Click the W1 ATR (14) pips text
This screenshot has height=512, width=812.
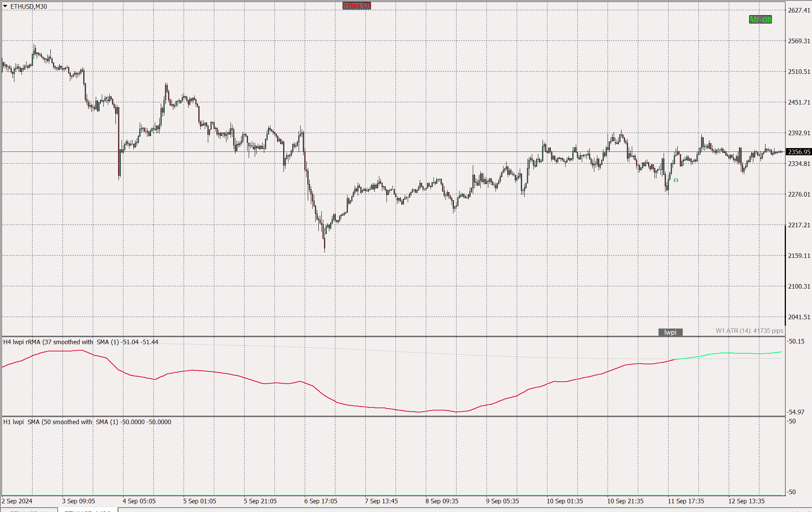[749, 331]
